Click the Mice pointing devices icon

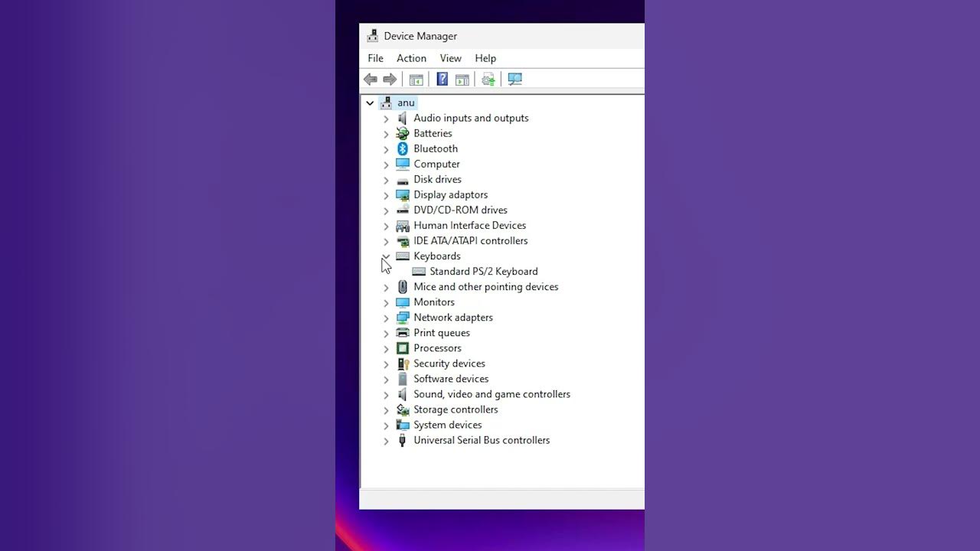click(403, 287)
